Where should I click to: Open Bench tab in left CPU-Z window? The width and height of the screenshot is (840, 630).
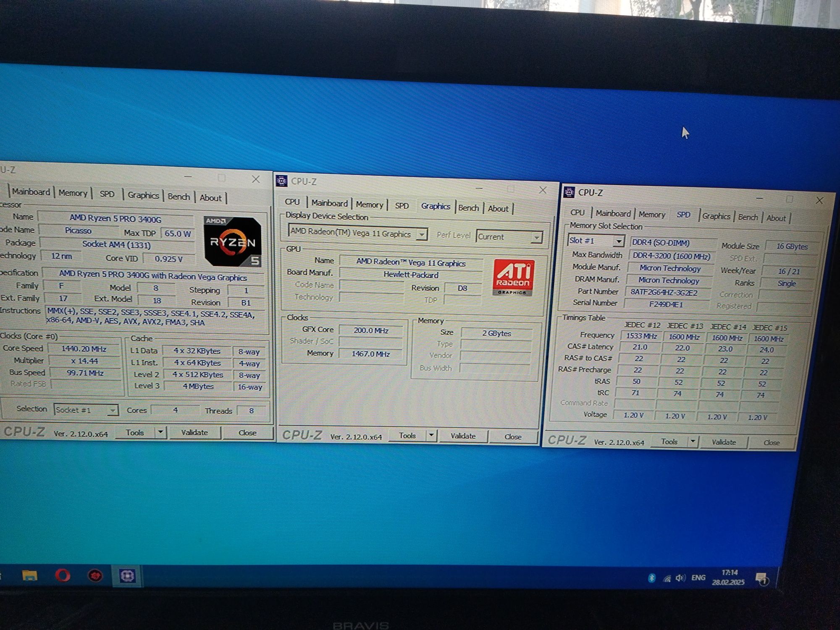[x=178, y=197]
